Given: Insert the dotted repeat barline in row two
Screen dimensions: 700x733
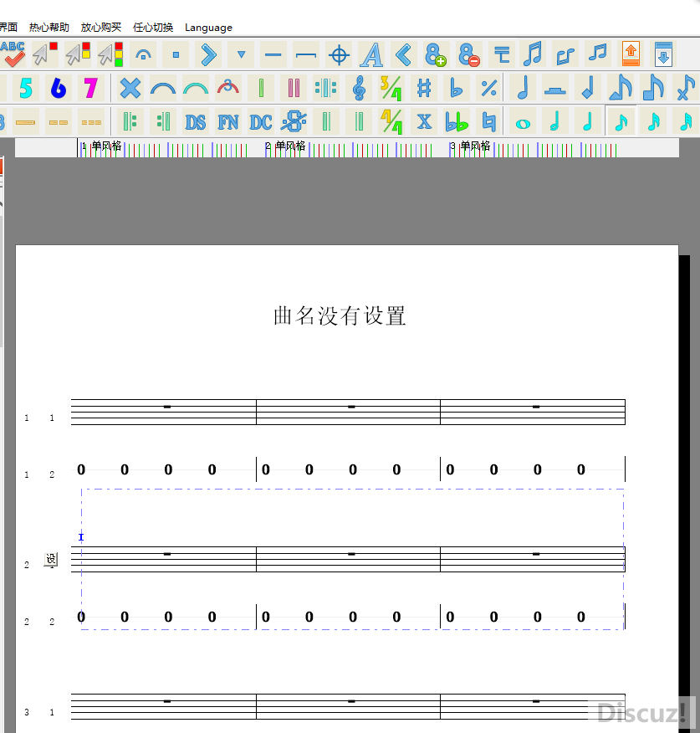Looking at the screenshot, I should (x=325, y=88).
